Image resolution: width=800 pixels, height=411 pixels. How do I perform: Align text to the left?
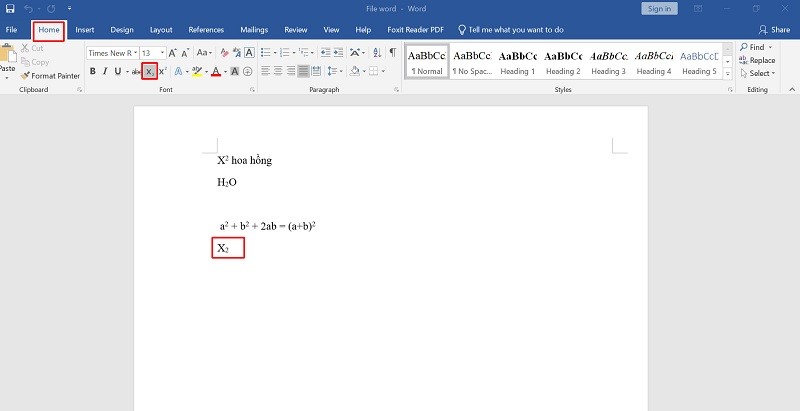click(x=265, y=71)
